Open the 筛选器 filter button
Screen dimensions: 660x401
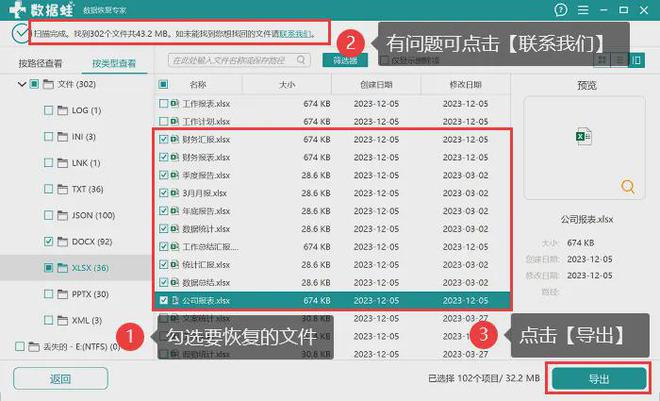pos(345,60)
